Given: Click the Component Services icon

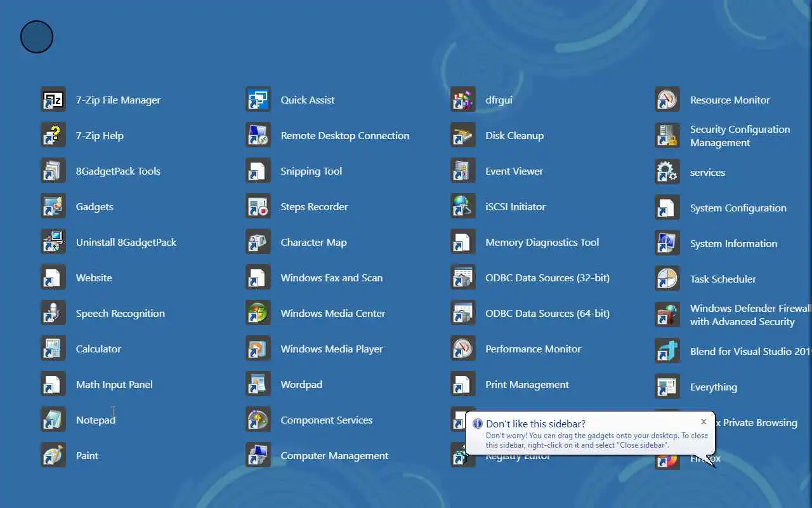Looking at the screenshot, I should click(x=258, y=420).
